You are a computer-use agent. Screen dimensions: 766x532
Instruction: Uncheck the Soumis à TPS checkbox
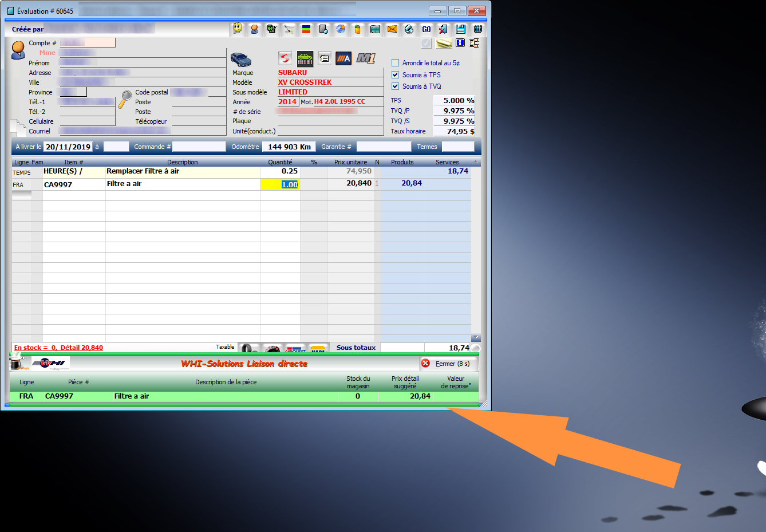click(x=395, y=75)
